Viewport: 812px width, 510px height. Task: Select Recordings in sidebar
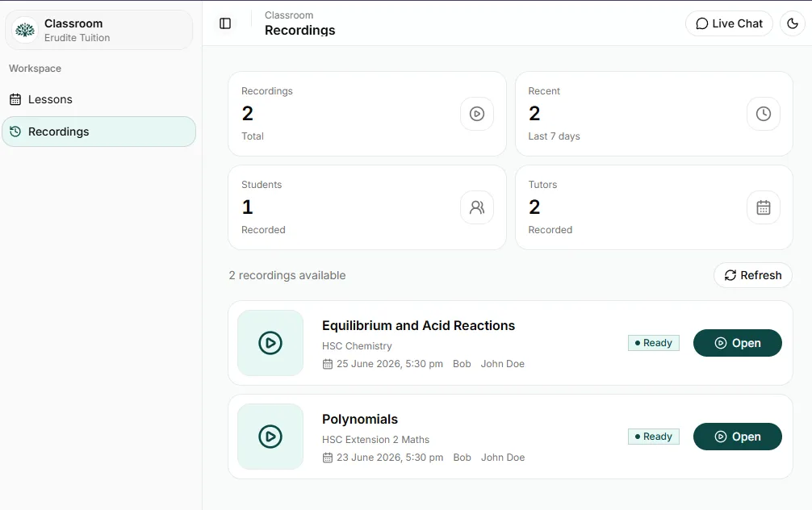pos(98,132)
